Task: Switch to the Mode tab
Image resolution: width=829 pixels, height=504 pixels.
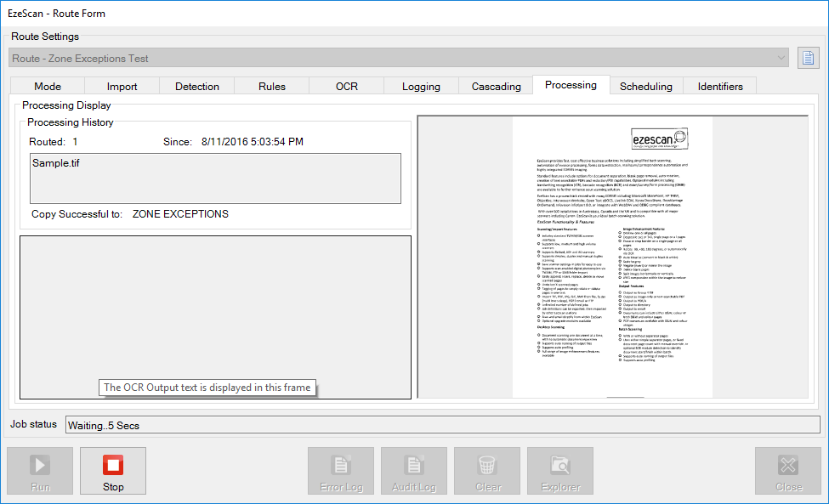Action: [48, 86]
